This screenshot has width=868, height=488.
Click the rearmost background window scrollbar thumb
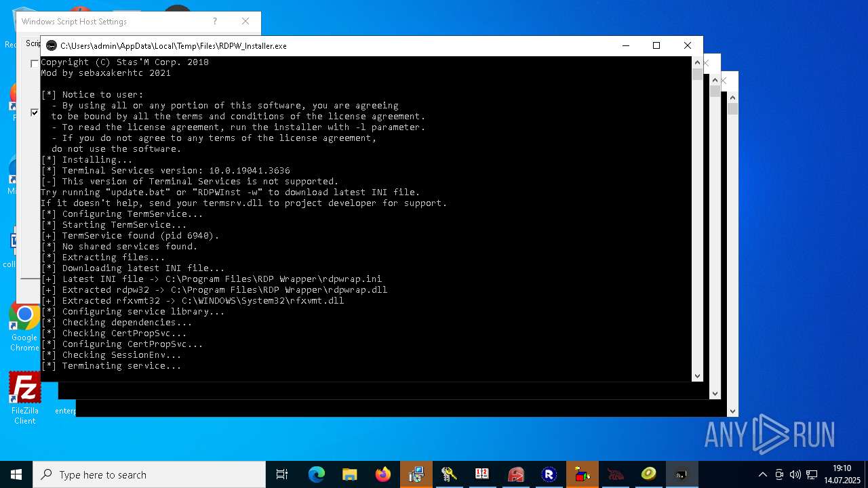[x=732, y=108]
